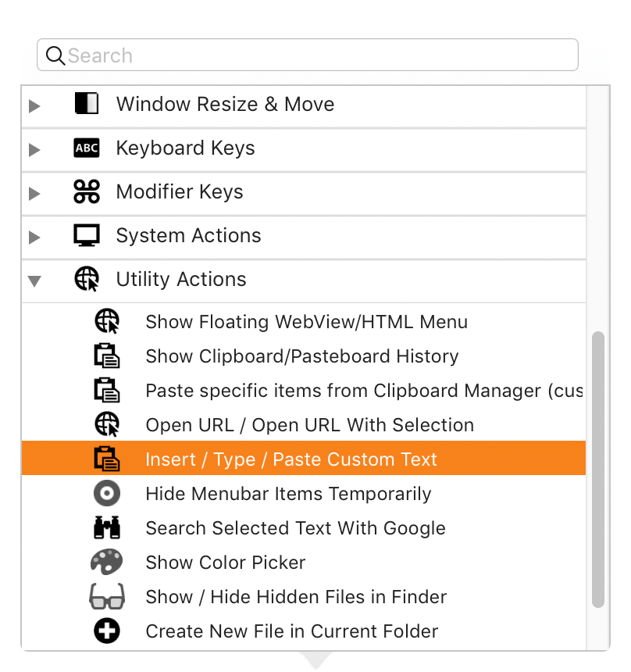Expand the System Actions disclosure triangle
The height and width of the screenshot is (672, 631).
click(x=34, y=237)
